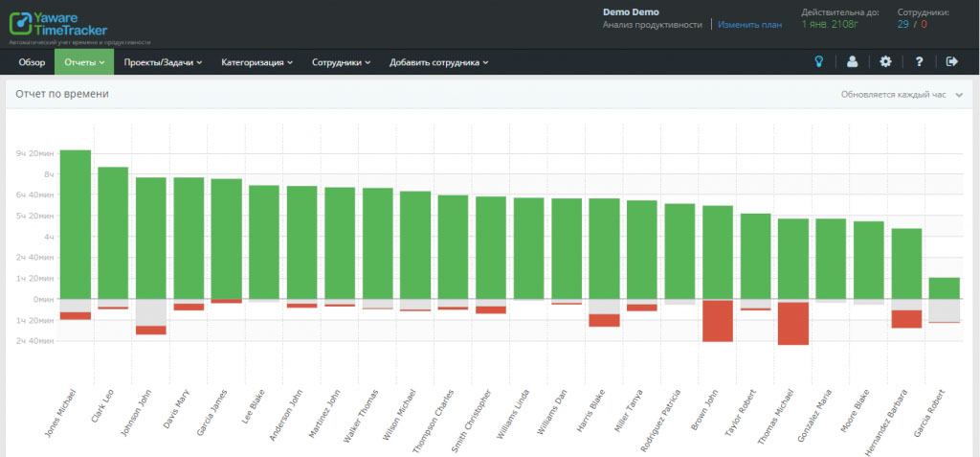Viewport: 980px width, 457px height.
Task: Select Brown John's red bar segment
Action: click(x=718, y=320)
